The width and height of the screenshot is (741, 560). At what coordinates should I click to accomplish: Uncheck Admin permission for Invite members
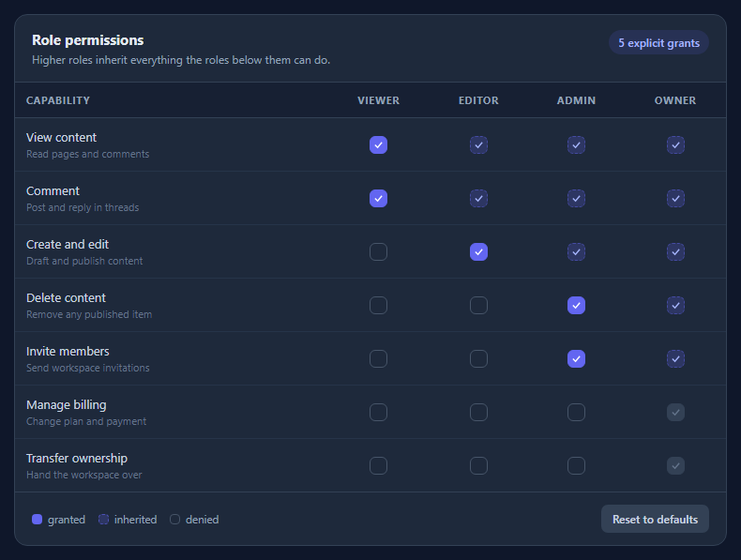click(576, 358)
